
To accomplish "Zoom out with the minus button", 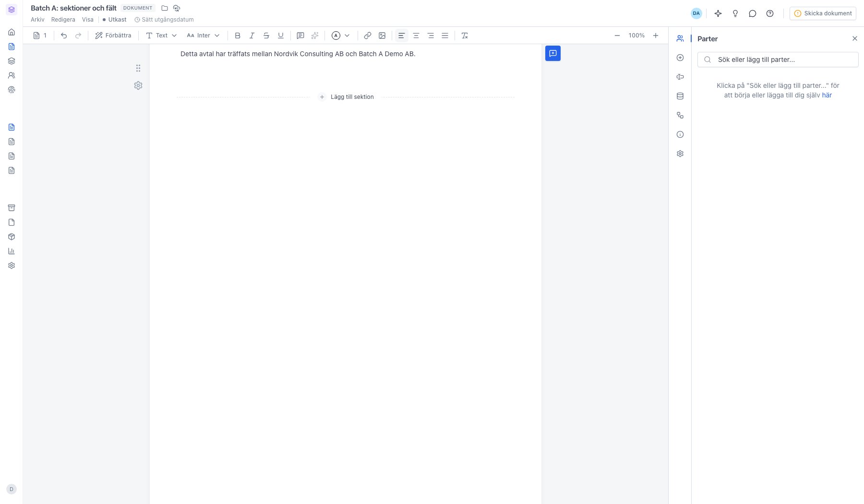I will (617, 36).
